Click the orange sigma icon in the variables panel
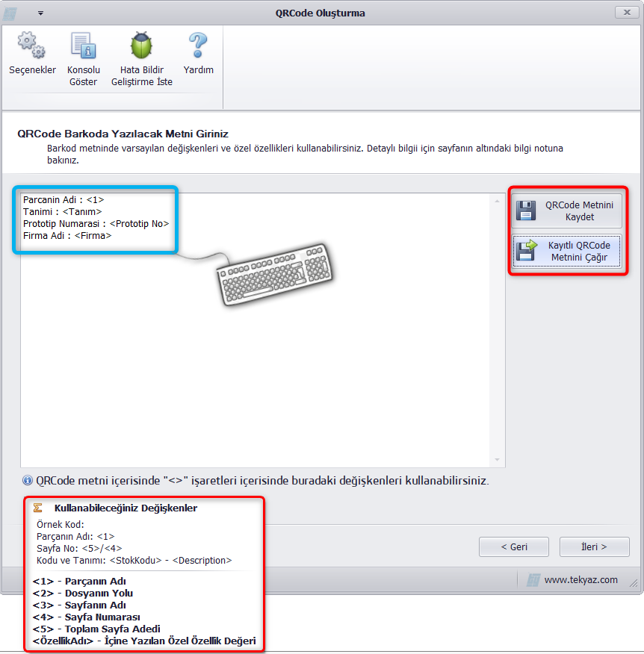 point(37,508)
